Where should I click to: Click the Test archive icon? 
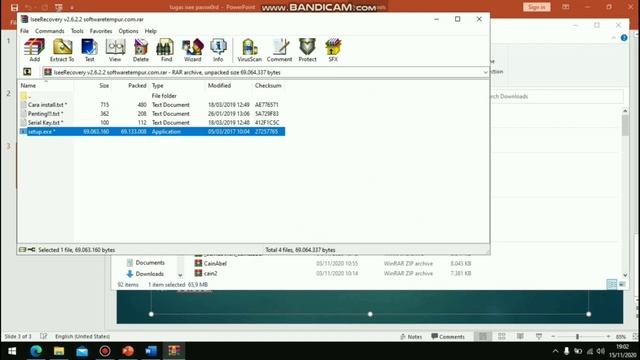89,50
